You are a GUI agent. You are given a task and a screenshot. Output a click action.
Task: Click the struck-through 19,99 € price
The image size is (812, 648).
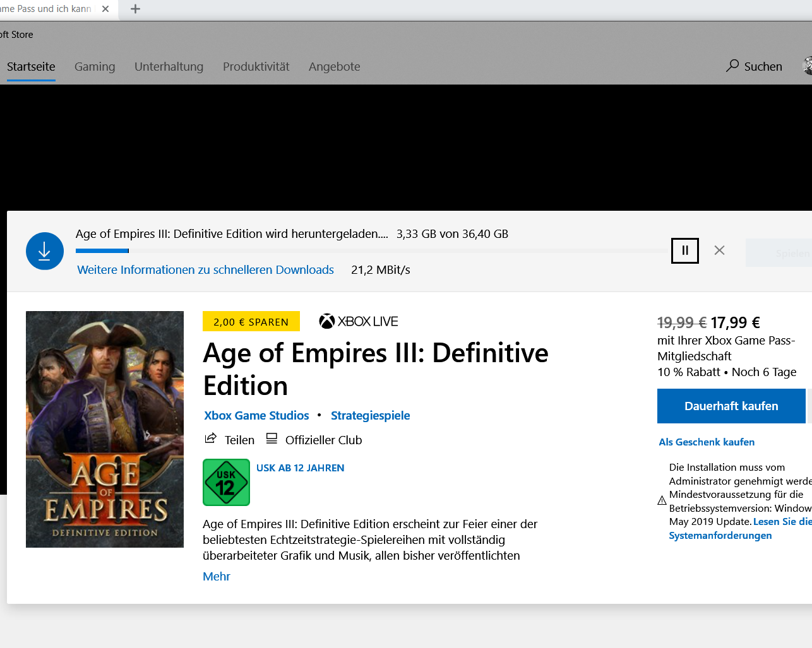[x=682, y=322]
